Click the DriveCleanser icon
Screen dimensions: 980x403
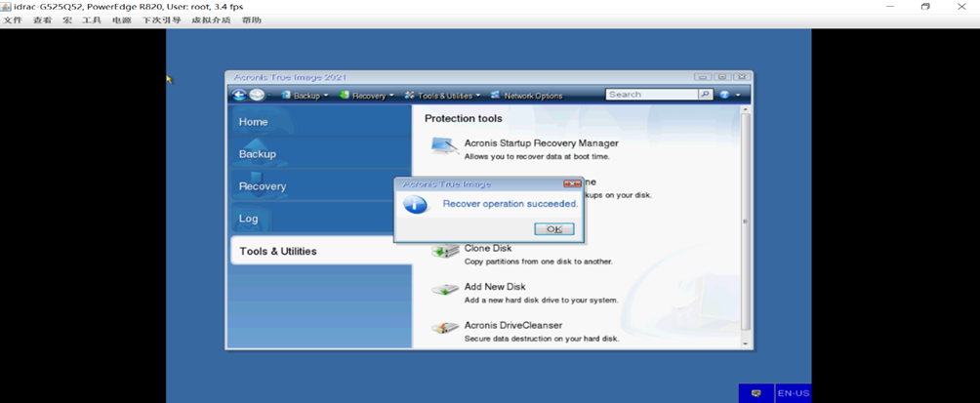click(x=445, y=329)
